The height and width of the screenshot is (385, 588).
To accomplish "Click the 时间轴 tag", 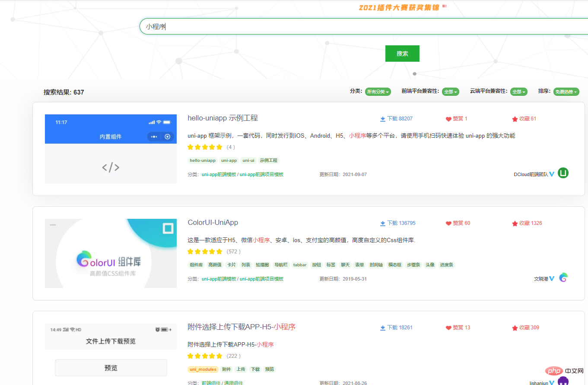I will (376, 265).
